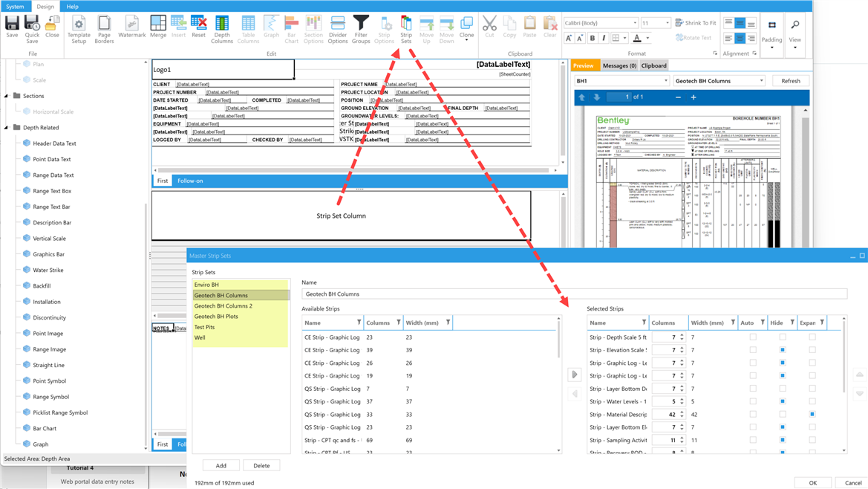The width and height of the screenshot is (868, 489).
Task: Set vertical alignment to top
Action: [728, 23]
